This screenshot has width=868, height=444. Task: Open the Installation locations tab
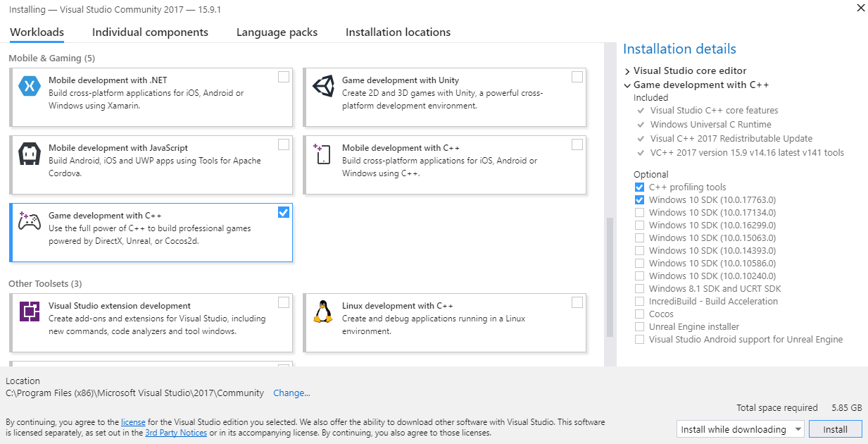pyautogui.click(x=398, y=32)
